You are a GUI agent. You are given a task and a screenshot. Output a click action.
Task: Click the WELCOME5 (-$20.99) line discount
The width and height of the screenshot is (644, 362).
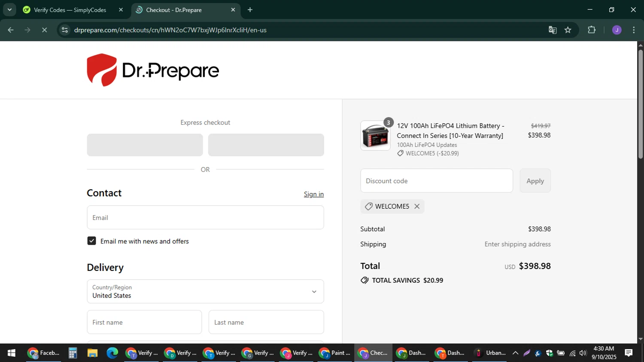coord(428,153)
